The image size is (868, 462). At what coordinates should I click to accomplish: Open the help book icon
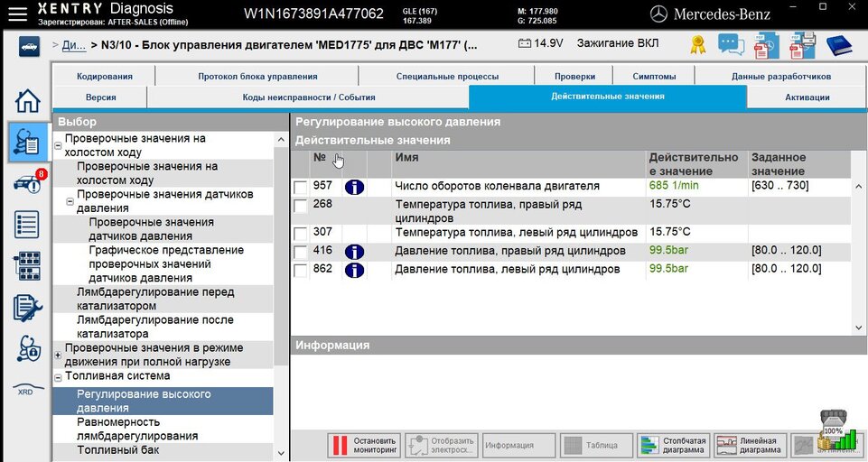(x=839, y=45)
